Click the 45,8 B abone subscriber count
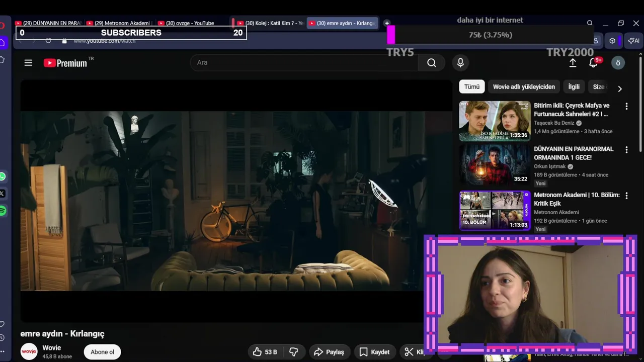Image resolution: width=644 pixels, height=362 pixels. click(57, 356)
